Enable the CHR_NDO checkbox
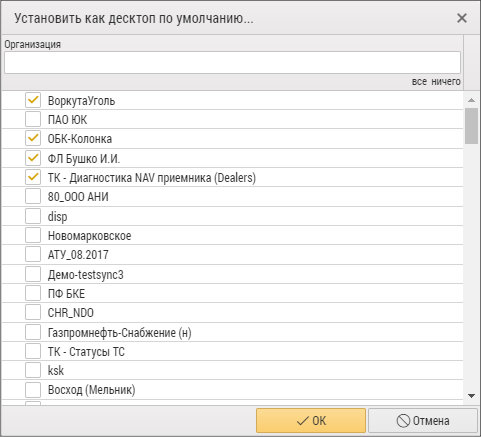481x437 pixels. (x=33, y=312)
